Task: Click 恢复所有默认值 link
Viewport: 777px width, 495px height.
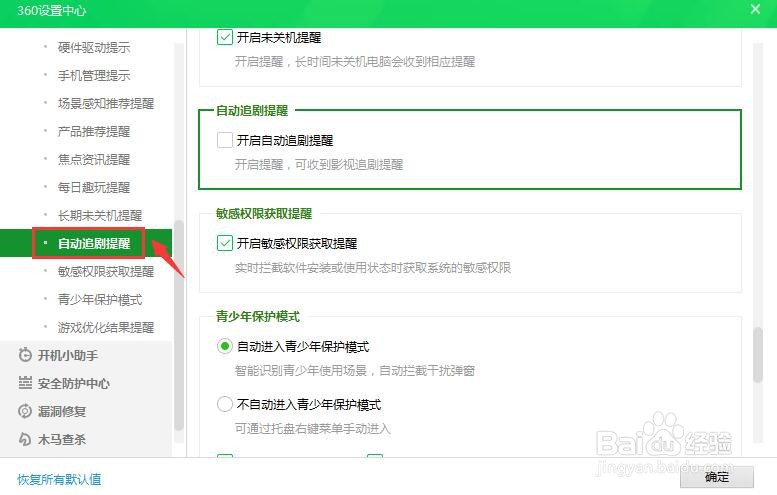Action: [x=59, y=479]
